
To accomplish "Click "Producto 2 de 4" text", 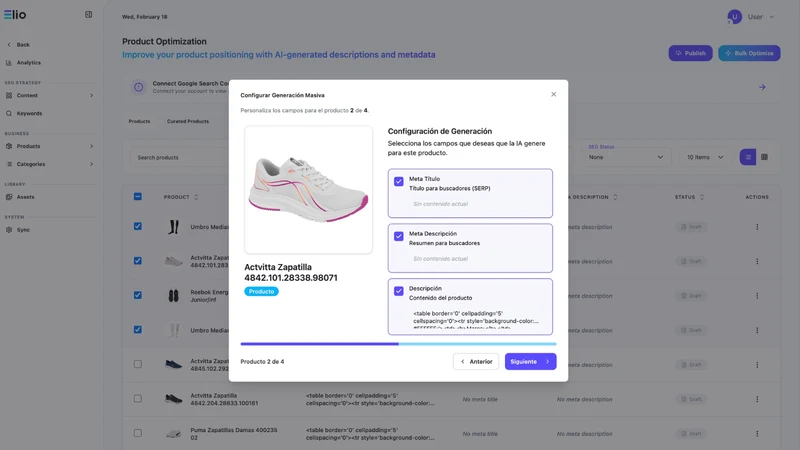I will (262, 362).
